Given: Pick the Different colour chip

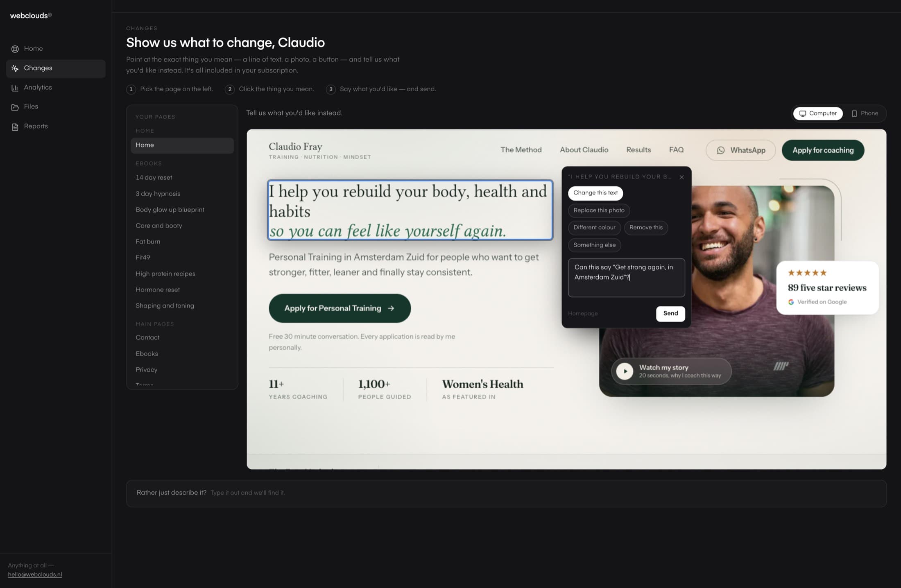Looking at the screenshot, I should (594, 228).
